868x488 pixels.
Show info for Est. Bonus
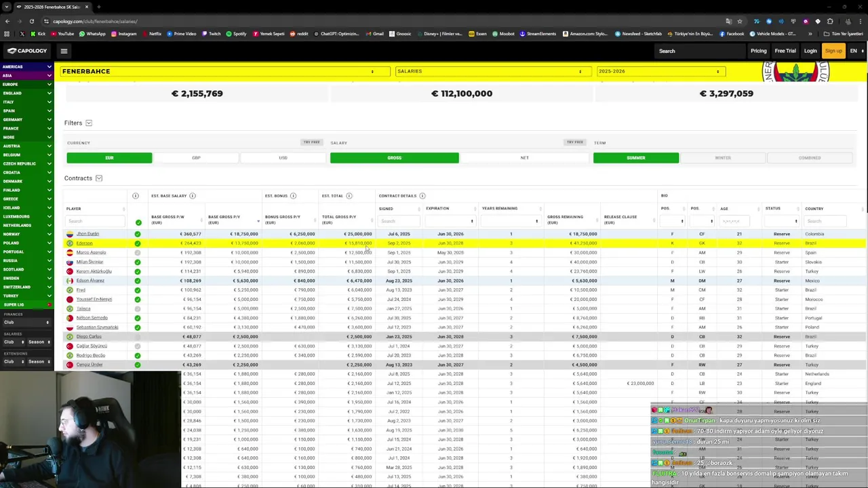(x=293, y=196)
